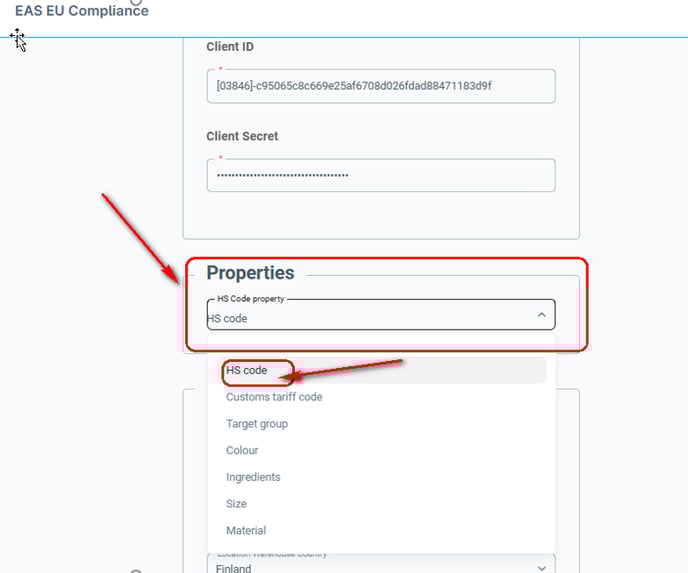Screen dimensions: 688x573
Task: Select the HS code option in list
Action: point(381,370)
